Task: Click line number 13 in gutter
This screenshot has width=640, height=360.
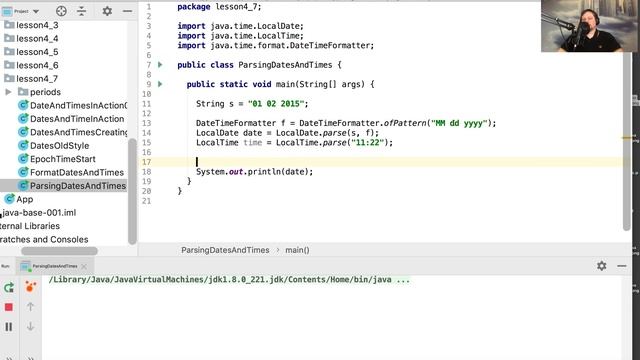Action: click(147, 123)
